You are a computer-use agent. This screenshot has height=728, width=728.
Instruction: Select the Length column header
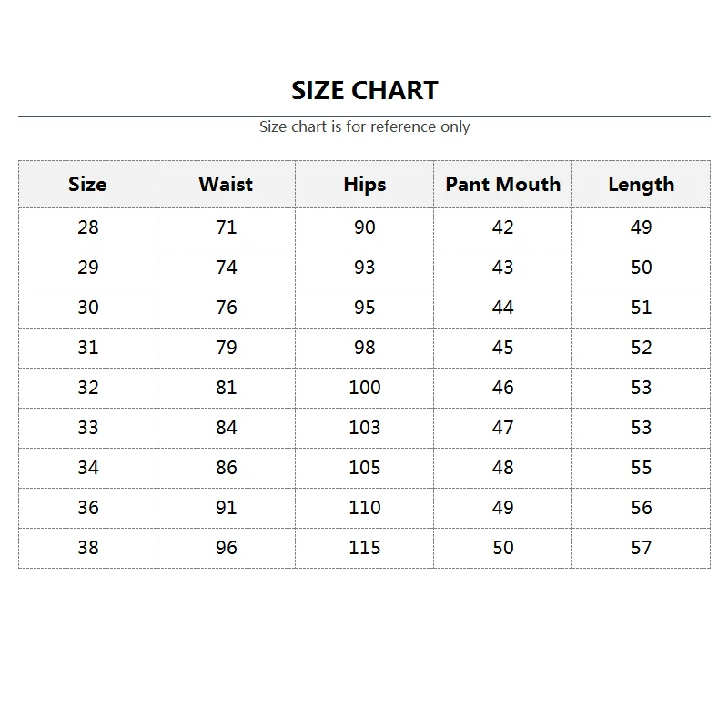(641, 184)
